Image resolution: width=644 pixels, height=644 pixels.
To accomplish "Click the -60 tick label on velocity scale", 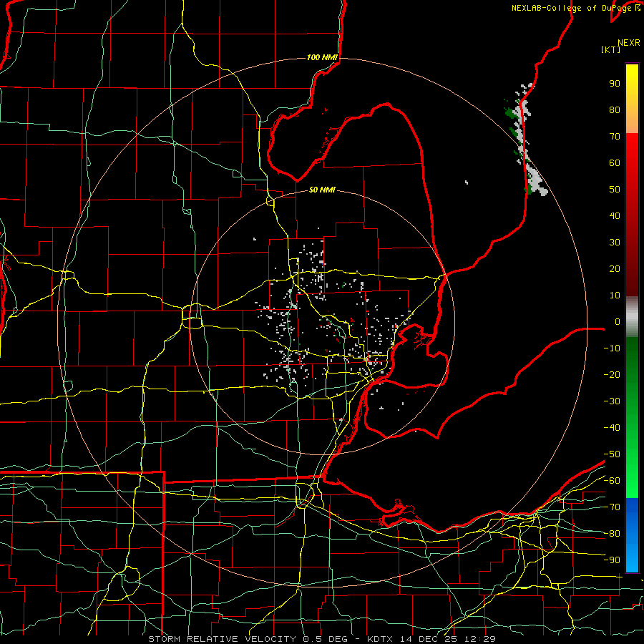I will pyautogui.click(x=612, y=481).
